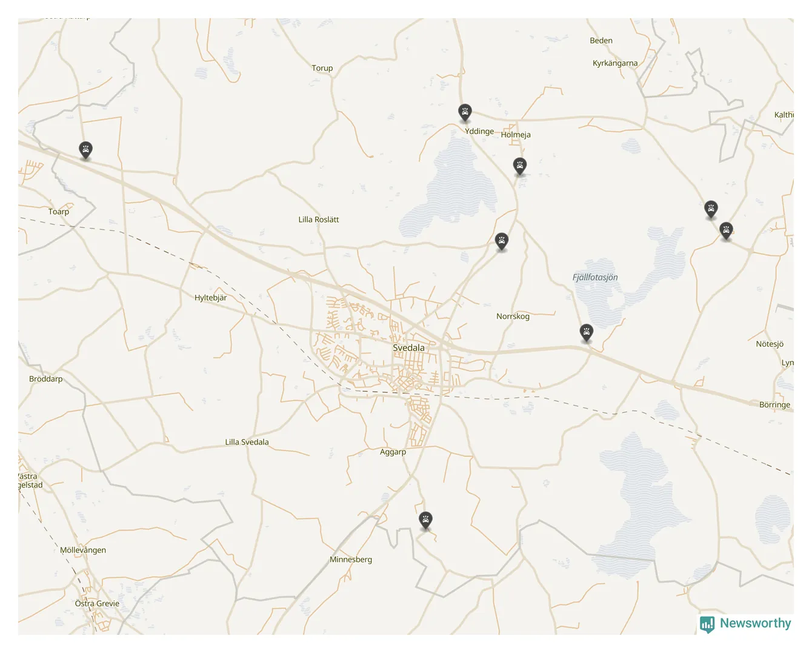Click the car marker below Holmeja
This screenshot has height=653, width=812.
[x=520, y=166]
